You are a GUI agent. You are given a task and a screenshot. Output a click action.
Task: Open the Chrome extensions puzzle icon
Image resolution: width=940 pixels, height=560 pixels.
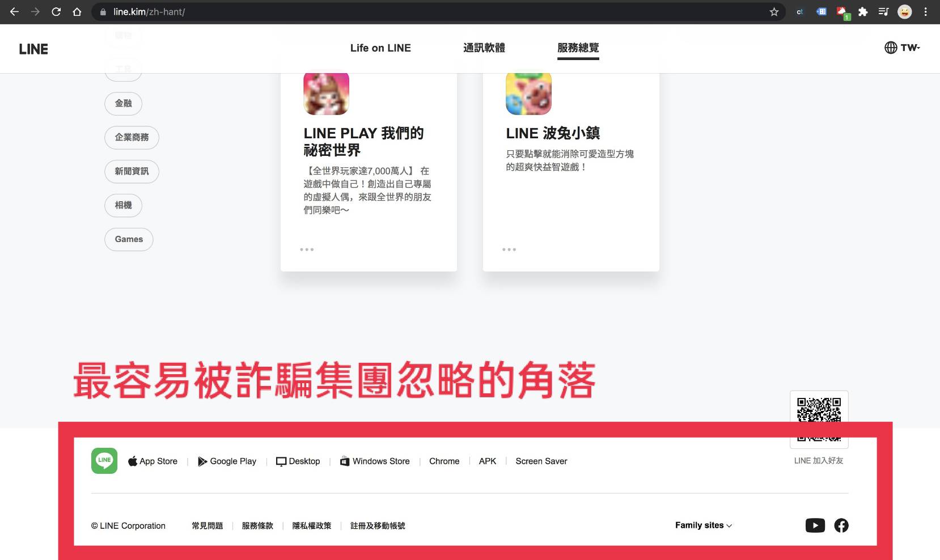(863, 11)
